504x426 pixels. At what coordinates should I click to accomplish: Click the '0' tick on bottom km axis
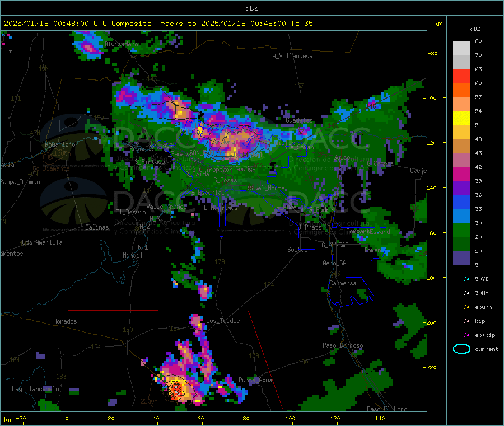[x=67, y=418]
